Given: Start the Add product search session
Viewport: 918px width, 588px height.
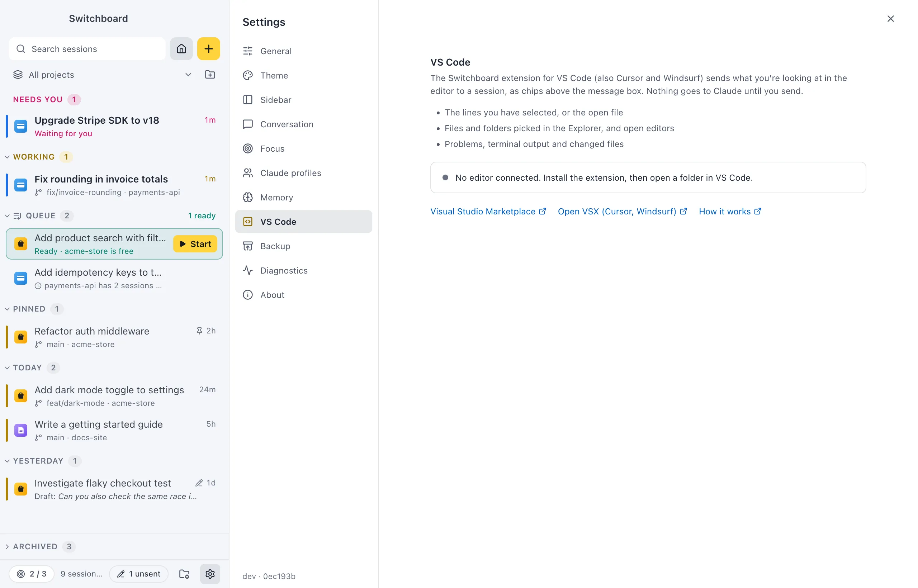Looking at the screenshot, I should 195,244.
